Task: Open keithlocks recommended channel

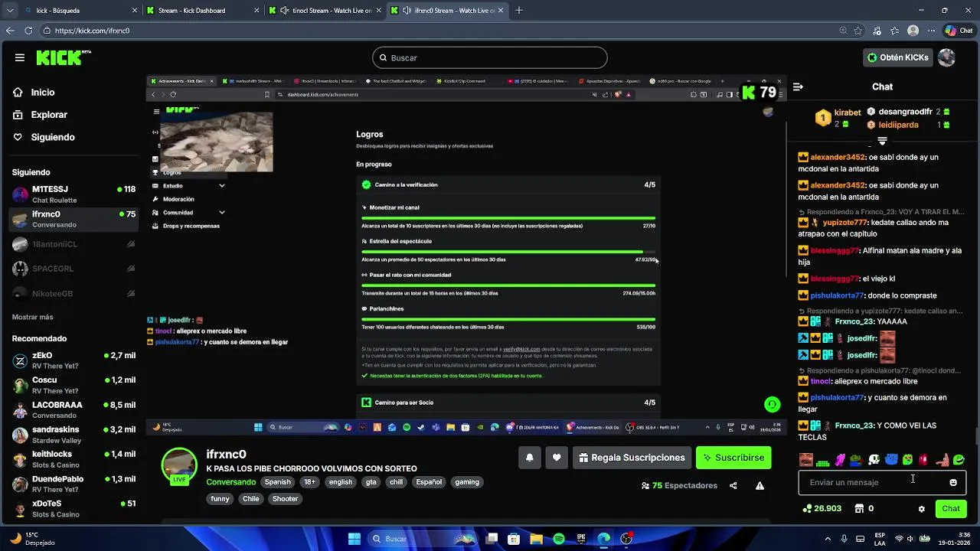Action: click(73, 458)
